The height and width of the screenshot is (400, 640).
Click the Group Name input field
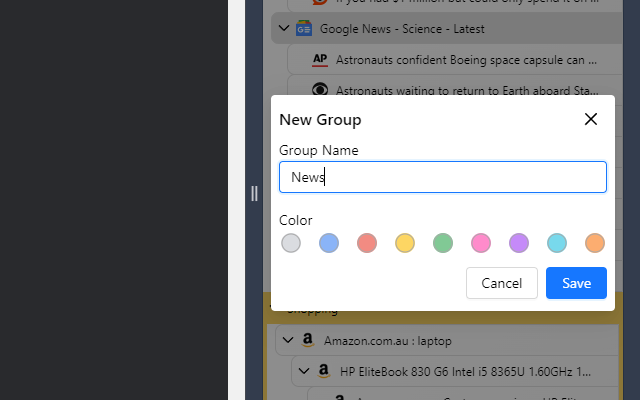click(x=443, y=177)
